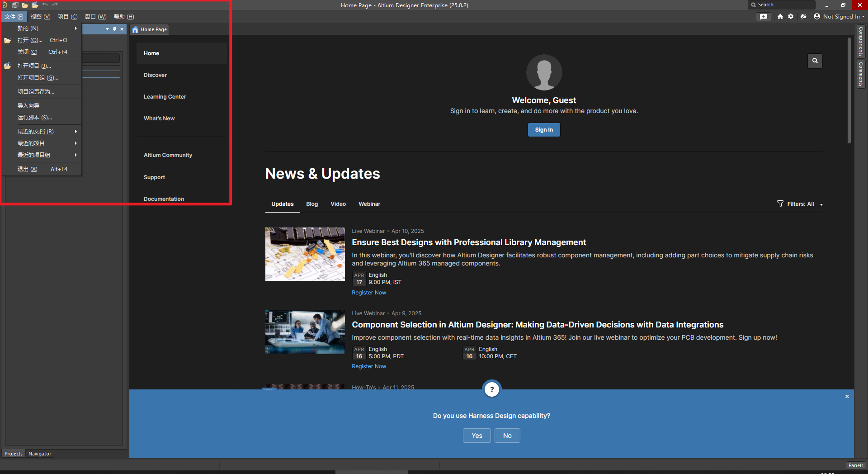Open Ensure Best Designs webinar headline
This screenshot has width=868, height=474.
(469, 242)
